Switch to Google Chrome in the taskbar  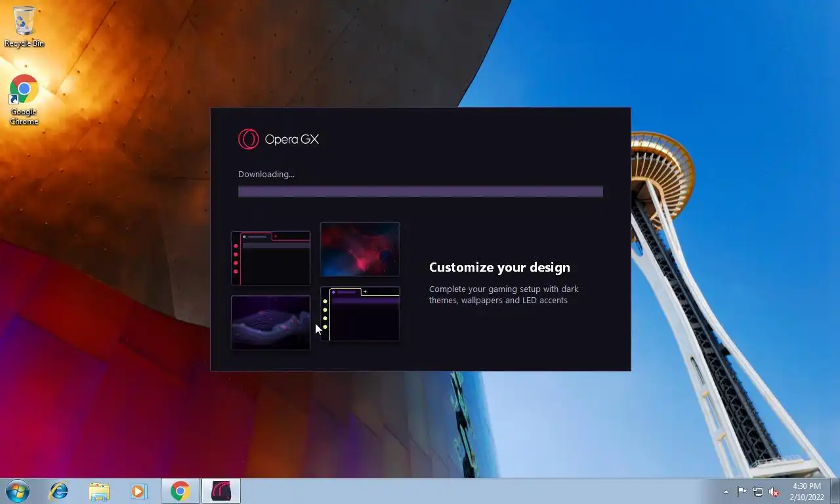click(180, 491)
